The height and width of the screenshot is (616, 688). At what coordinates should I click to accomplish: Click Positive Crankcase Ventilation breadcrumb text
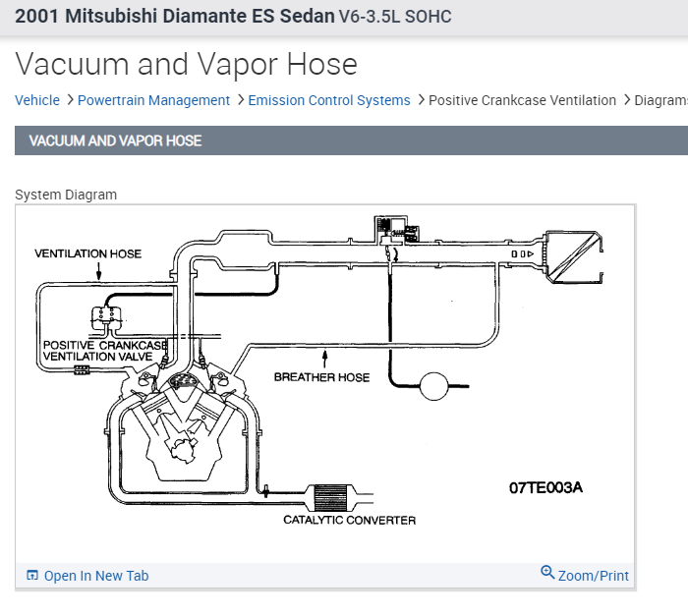(522, 100)
